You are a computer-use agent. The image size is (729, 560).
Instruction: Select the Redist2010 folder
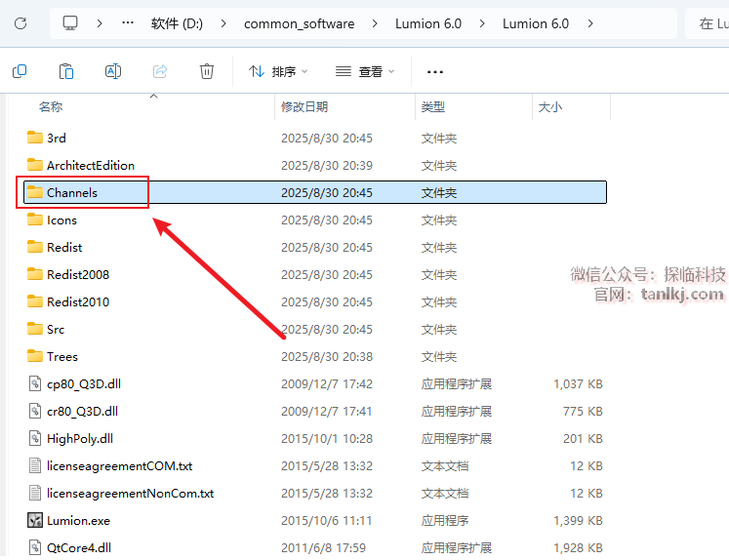pos(315,302)
